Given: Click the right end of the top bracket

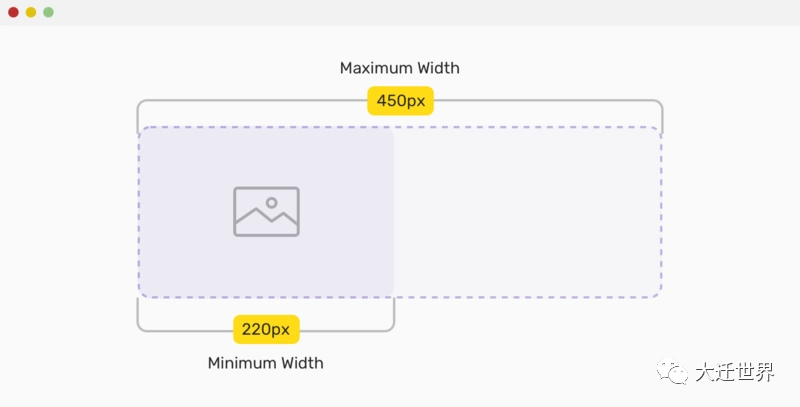Looking at the screenshot, I should click(x=662, y=116).
